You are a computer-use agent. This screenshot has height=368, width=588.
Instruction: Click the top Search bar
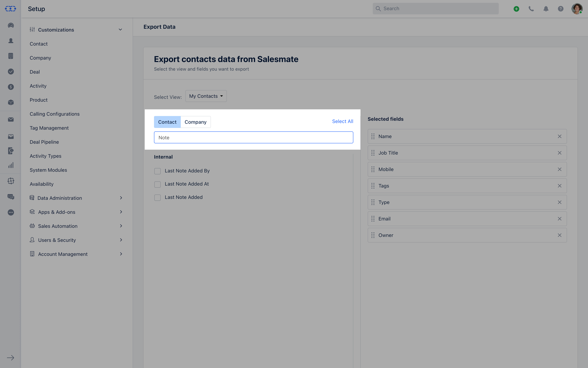pyautogui.click(x=436, y=9)
